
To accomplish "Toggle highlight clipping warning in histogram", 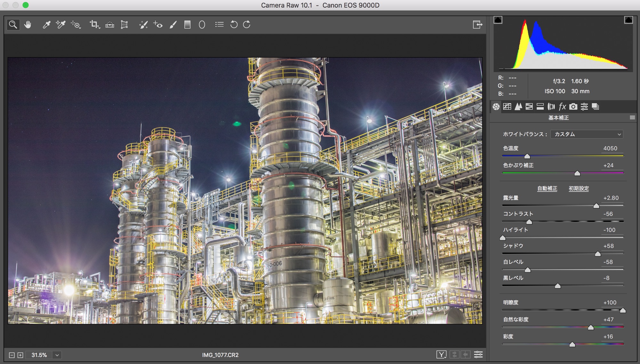I will pyautogui.click(x=628, y=20).
